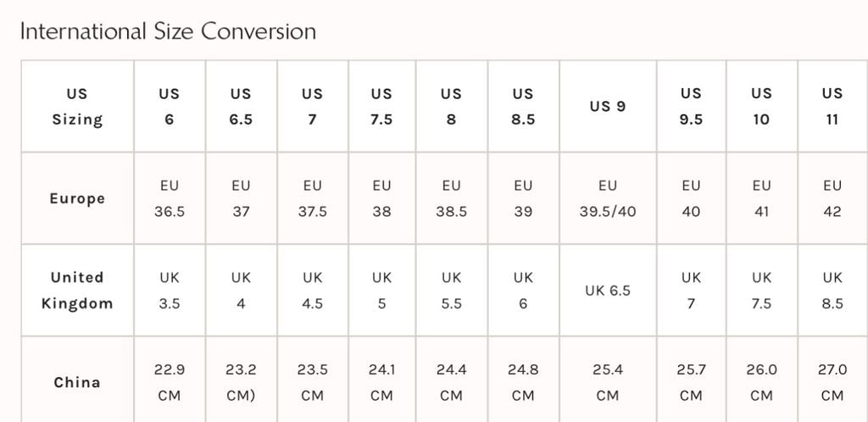Select the EU 36.5 cell

(170, 199)
